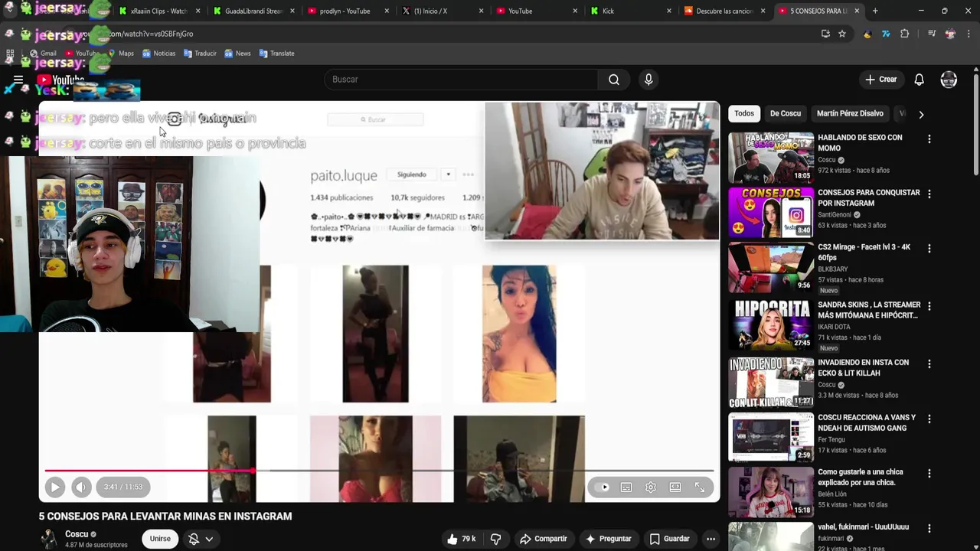Search by voice with microphone icon
This screenshot has height=551, width=980.
click(x=648, y=80)
